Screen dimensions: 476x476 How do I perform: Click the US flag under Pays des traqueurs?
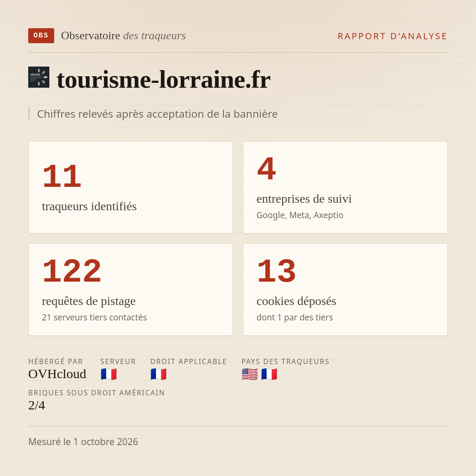click(x=249, y=374)
